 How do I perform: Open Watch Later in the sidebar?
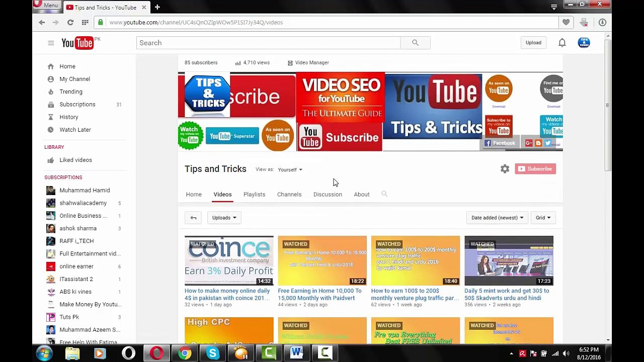75,130
